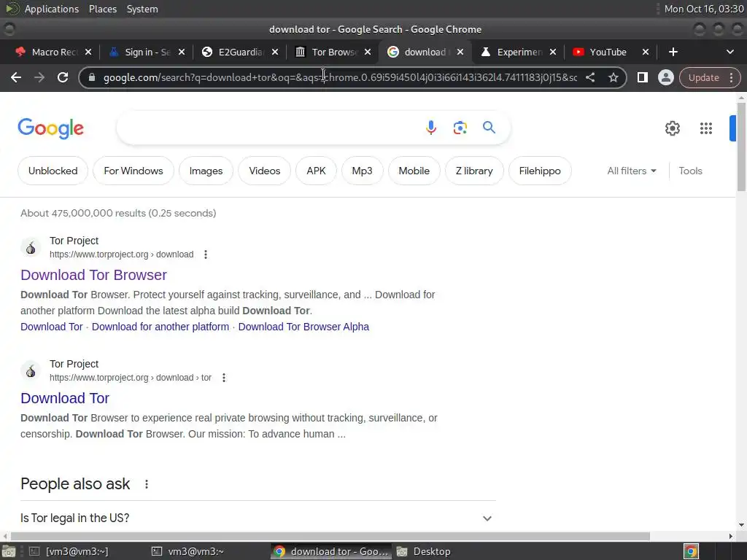Image resolution: width=747 pixels, height=560 pixels.
Task: Open the Desktop folder window in taskbar
Action: click(x=424, y=551)
